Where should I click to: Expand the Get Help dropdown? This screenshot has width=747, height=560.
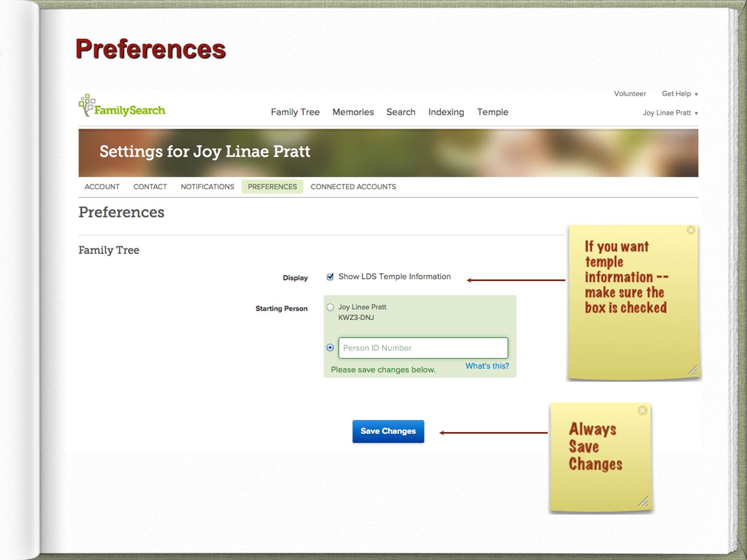[x=680, y=94]
